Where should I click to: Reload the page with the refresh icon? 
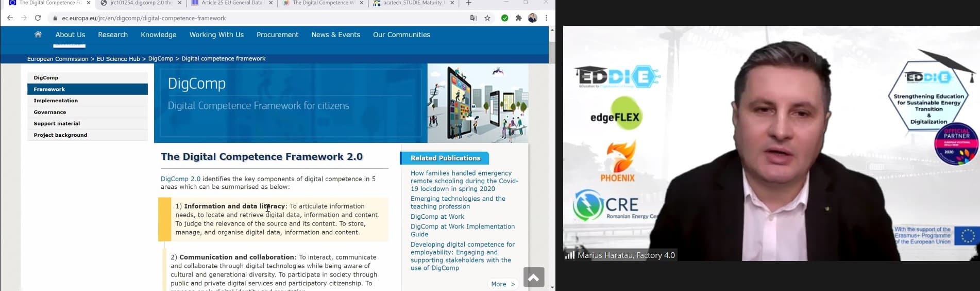click(x=38, y=18)
